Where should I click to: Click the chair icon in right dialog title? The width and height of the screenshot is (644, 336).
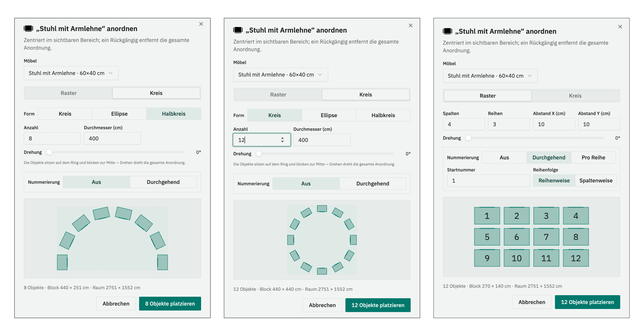click(x=447, y=31)
